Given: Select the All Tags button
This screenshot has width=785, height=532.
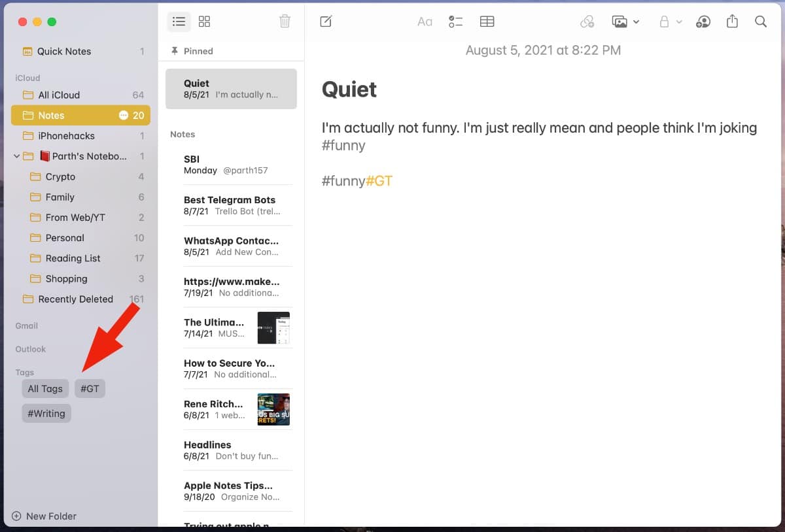Looking at the screenshot, I should pyautogui.click(x=45, y=389).
